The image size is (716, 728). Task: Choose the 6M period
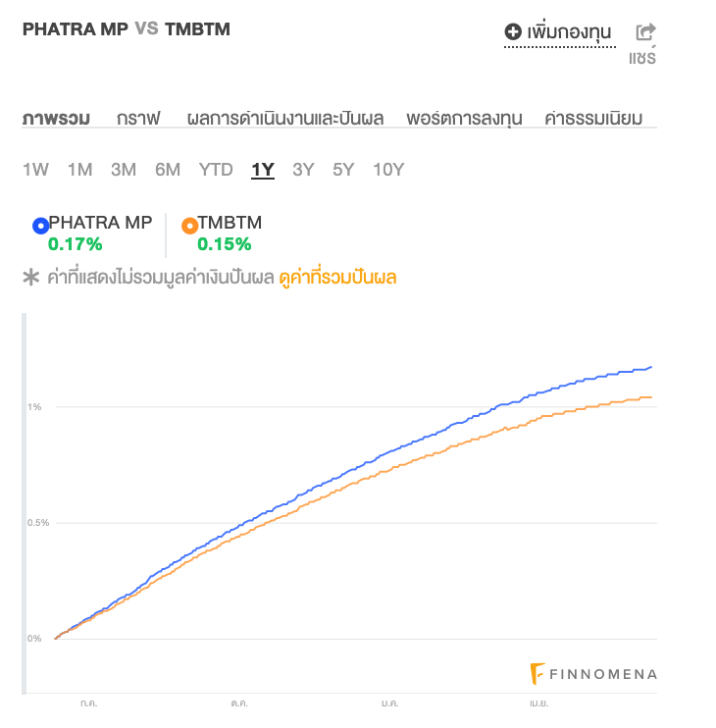[x=168, y=170]
